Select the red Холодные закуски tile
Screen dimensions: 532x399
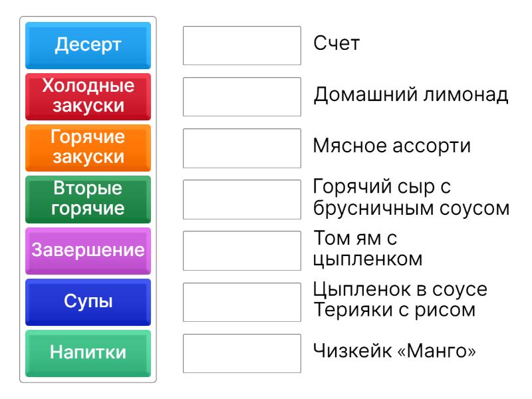(x=88, y=96)
